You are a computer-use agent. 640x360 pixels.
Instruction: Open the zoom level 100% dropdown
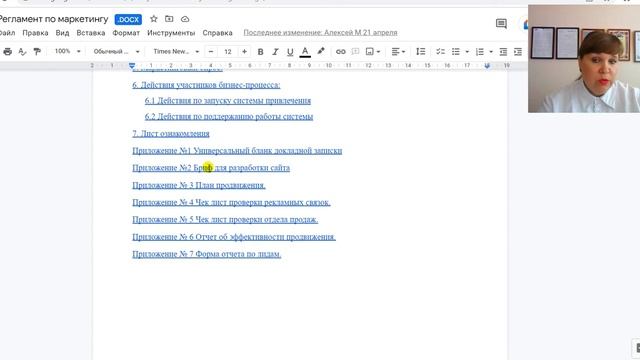[67, 51]
